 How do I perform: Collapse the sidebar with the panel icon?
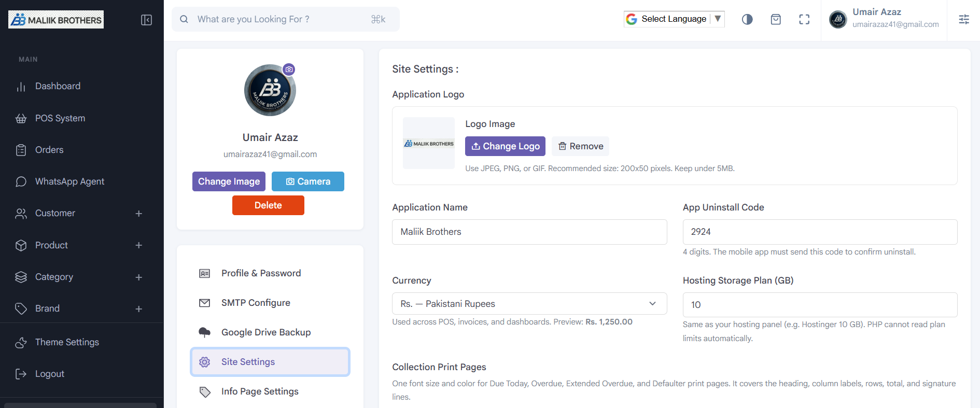click(x=146, y=20)
